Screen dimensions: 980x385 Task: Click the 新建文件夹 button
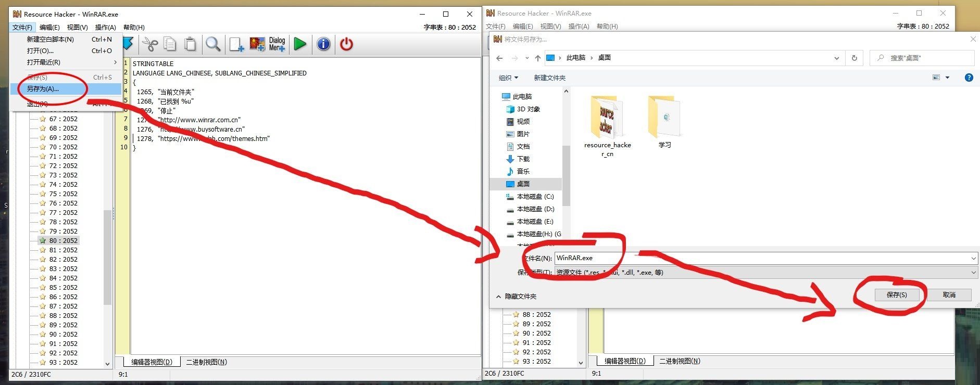click(x=549, y=78)
